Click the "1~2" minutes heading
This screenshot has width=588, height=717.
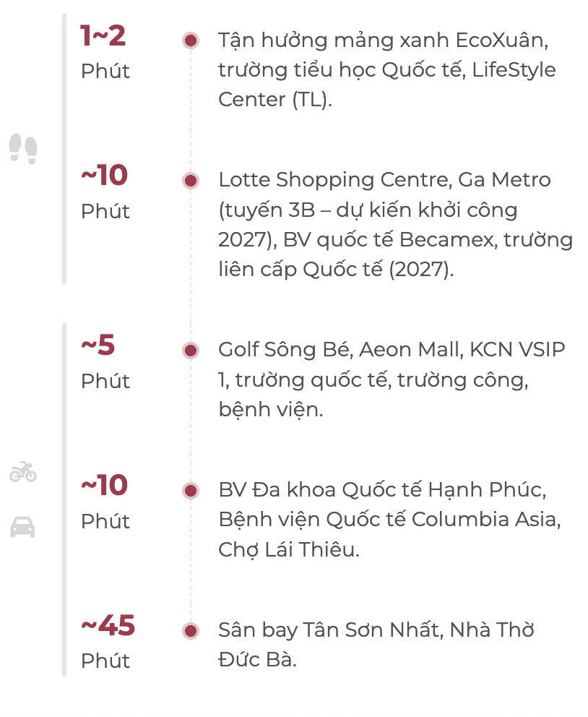[x=103, y=35]
